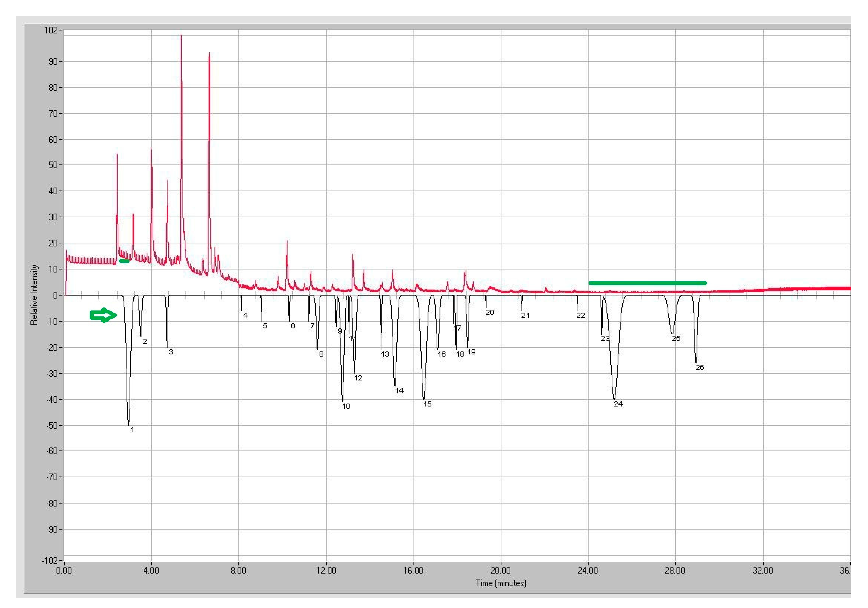Click the short green bar near red baseline
The height and width of the screenshot is (608, 868).
point(124,261)
